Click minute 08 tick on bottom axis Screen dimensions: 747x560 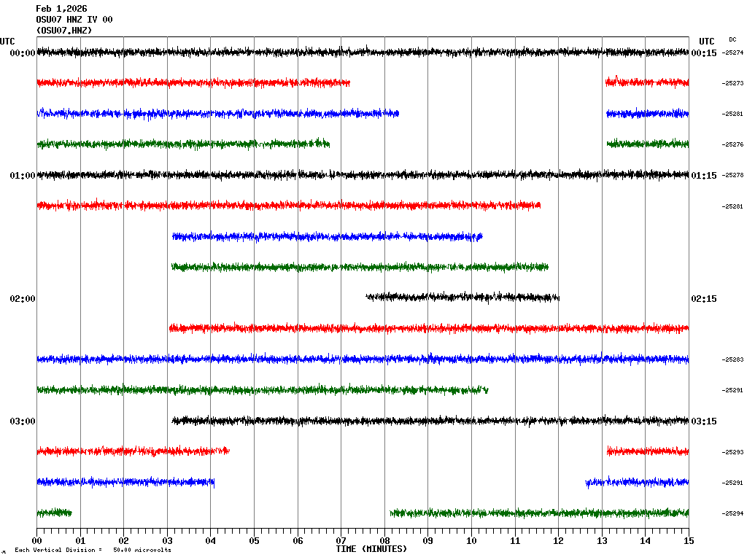pyautogui.click(x=384, y=541)
